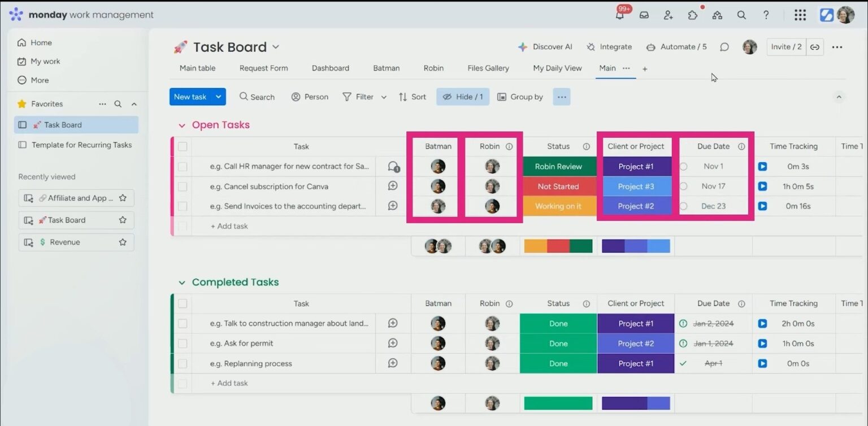This screenshot has width=868, height=426.
Task: Open the Group by option
Action: (x=519, y=97)
